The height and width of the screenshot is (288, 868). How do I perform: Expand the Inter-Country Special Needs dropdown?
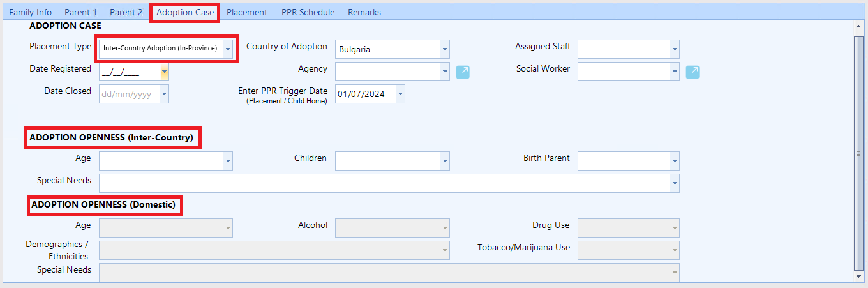pyautogui.click(x=675, y=184)
